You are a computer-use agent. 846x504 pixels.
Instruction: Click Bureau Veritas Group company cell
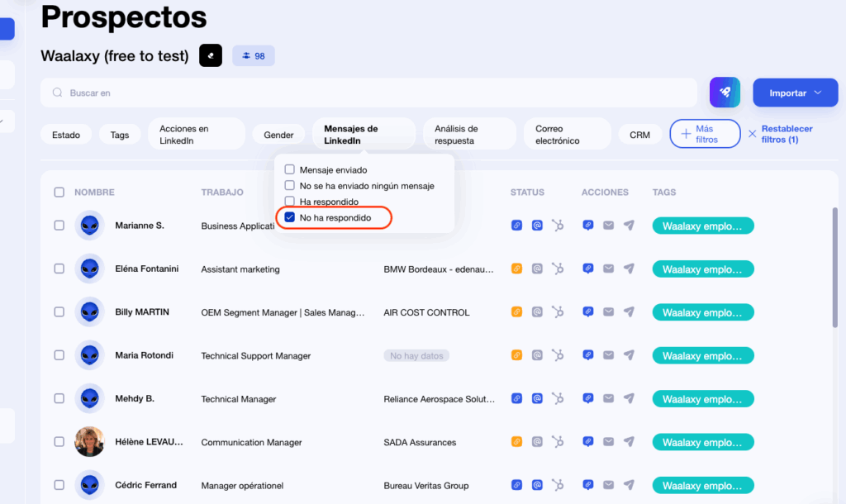(x=426, y=485)
